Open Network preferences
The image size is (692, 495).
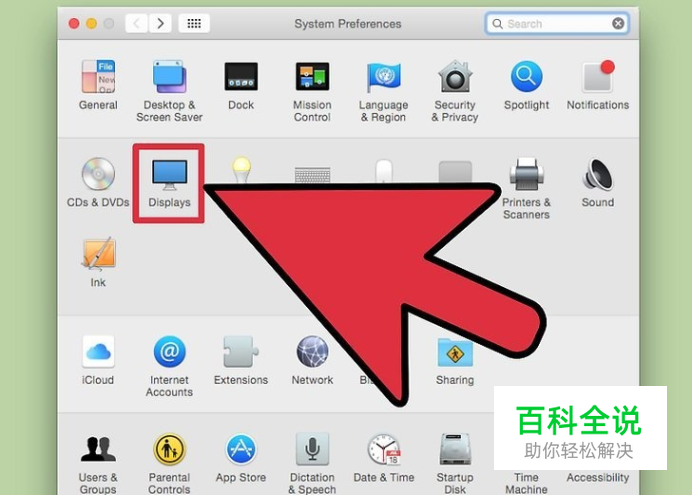[312, 360]
